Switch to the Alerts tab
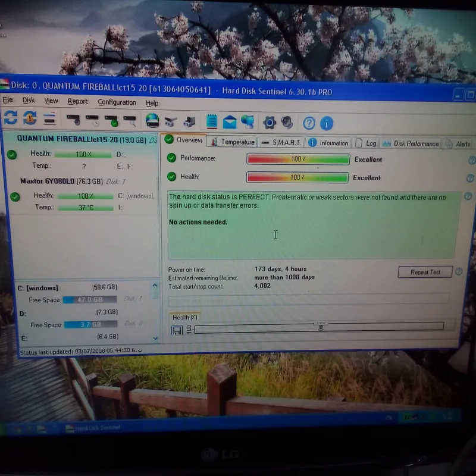476x476 pixels. coord(459,144)
